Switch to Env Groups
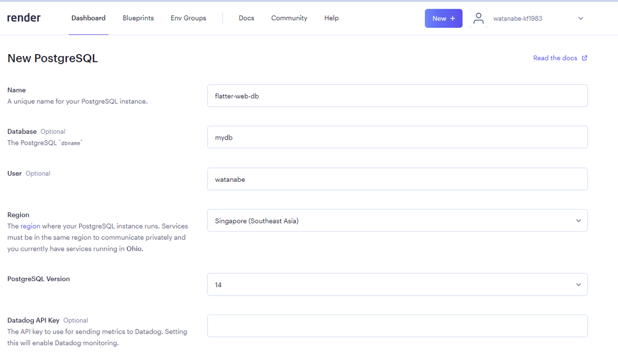 pyautogui.click(x=188, y=18)
